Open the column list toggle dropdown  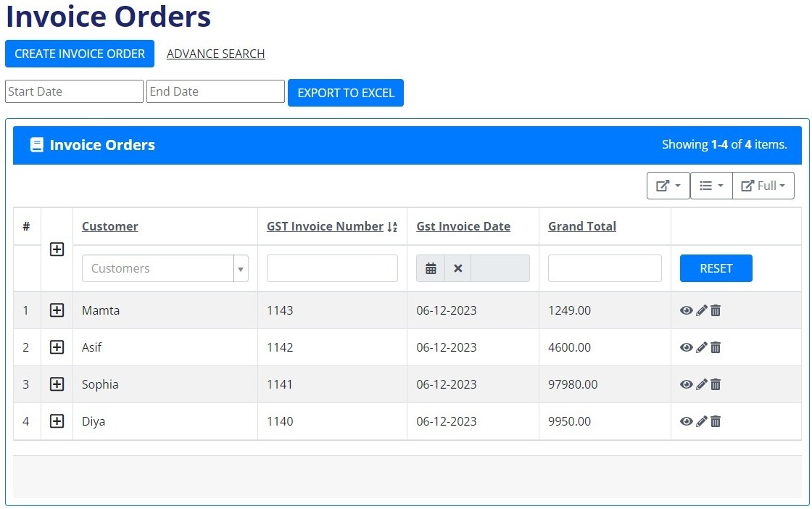coord(710,186)
